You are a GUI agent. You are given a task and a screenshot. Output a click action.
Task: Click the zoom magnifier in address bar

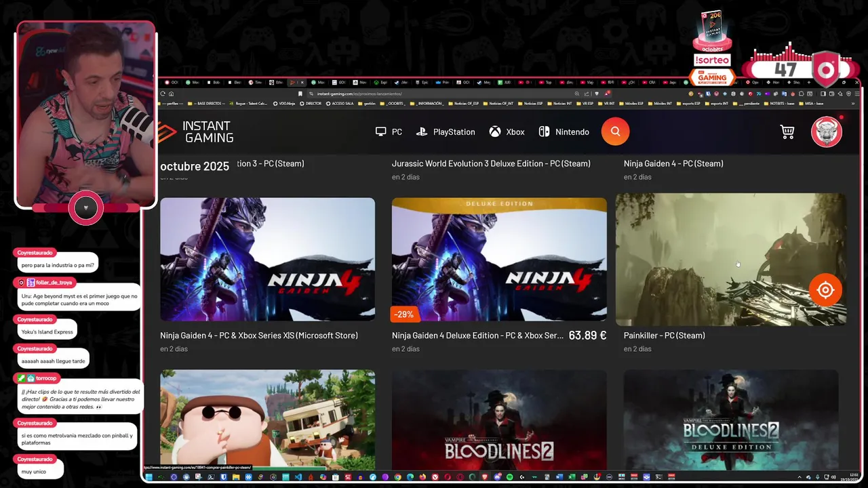577,94
